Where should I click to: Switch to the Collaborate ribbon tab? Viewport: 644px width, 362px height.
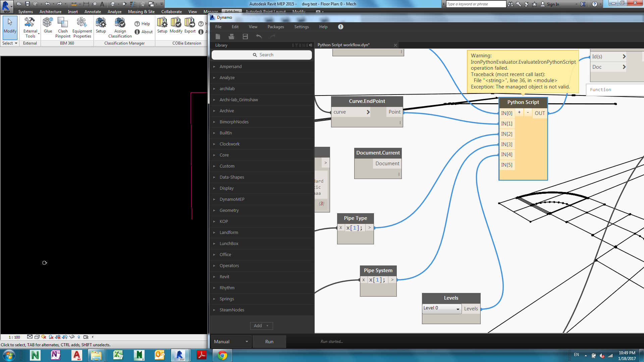pos(171,12)
